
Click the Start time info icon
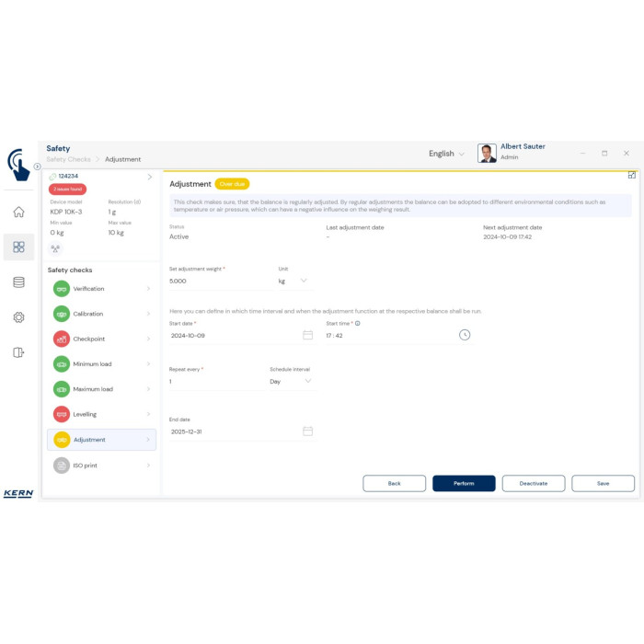(x=358, y=323)
